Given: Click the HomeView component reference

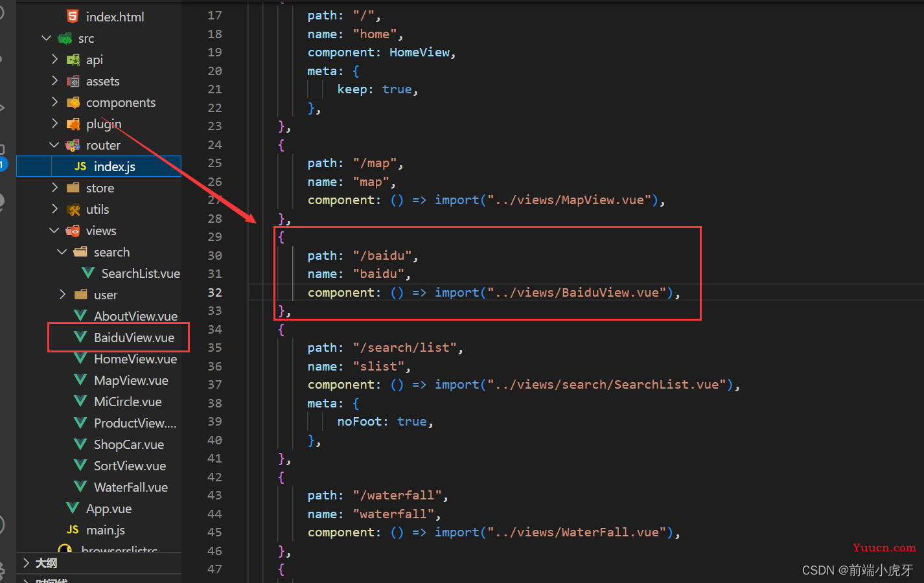Looking at the screenshot, I should (x=419, y=52).
